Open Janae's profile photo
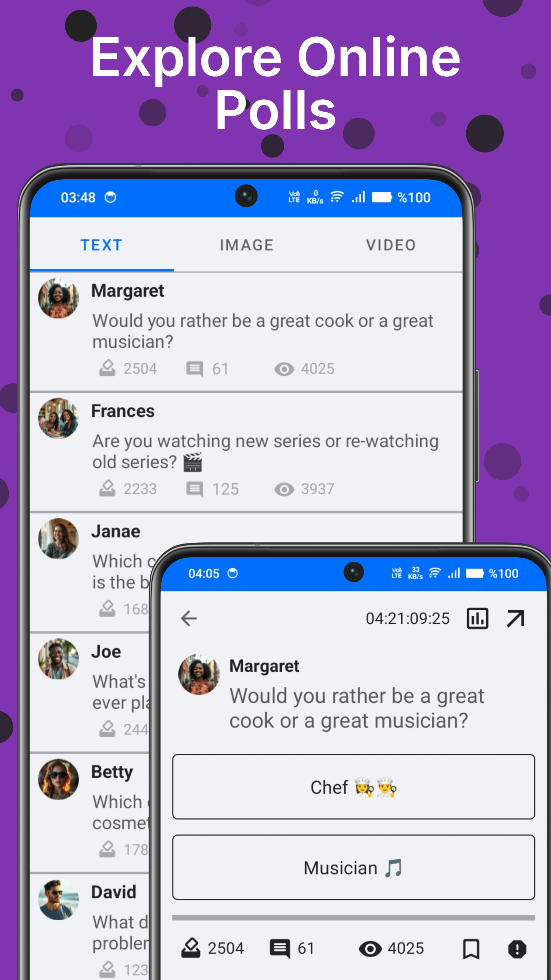 (59, 538)
